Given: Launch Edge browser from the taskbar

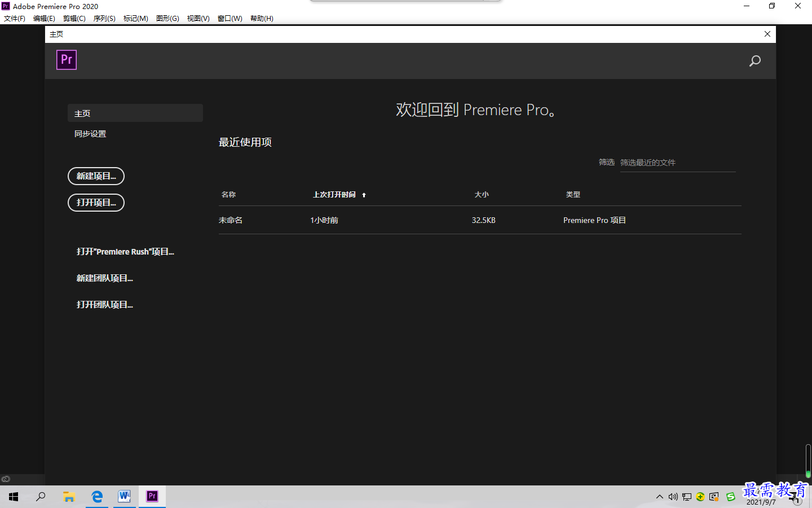Looking at the screenshot, I should 97,497.
